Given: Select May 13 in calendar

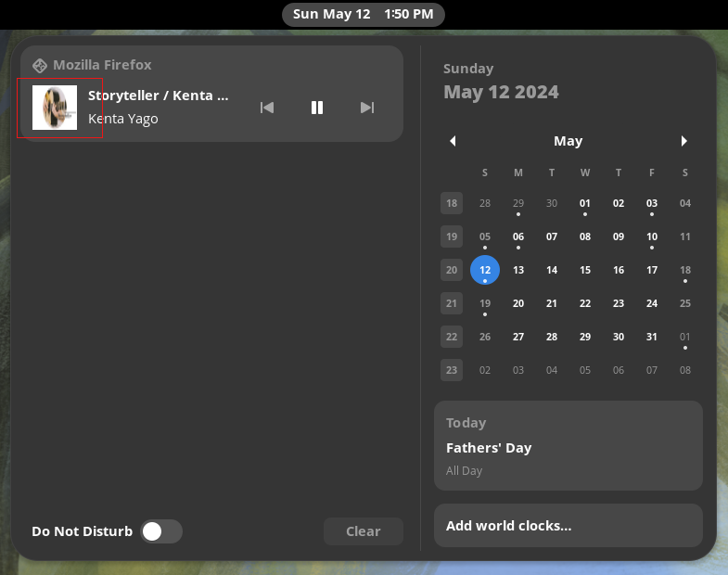Looking at the screenshot, I should point(518,270).
